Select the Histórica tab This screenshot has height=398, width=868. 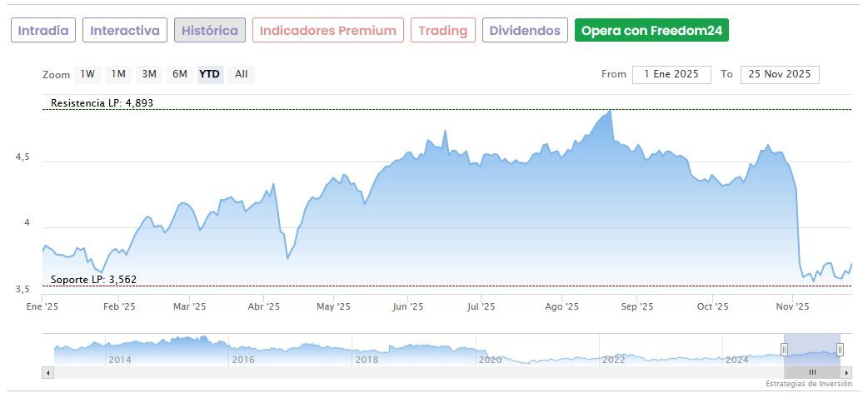(x=210, y=31)
